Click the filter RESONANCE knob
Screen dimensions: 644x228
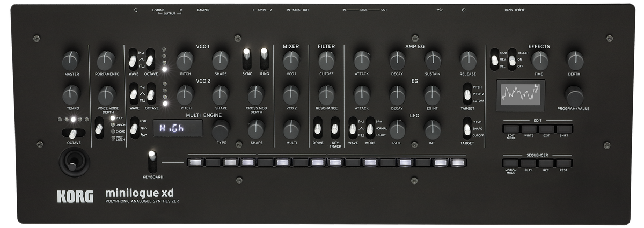tap(326, 95)
